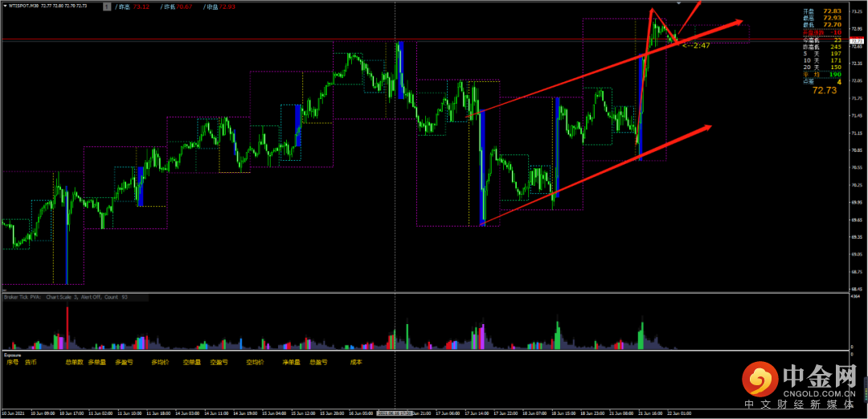Click the 昨低 70.67 label

[x=174, y=6]
